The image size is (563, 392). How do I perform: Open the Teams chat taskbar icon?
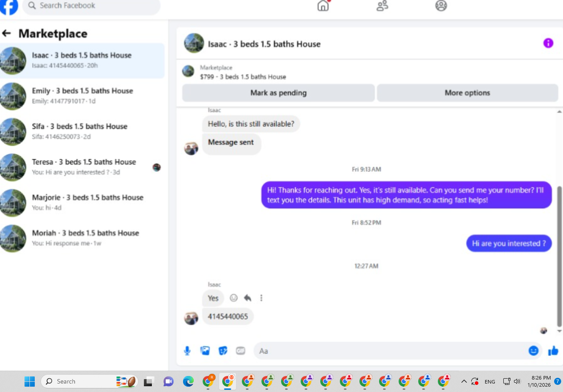coord(168,381)
